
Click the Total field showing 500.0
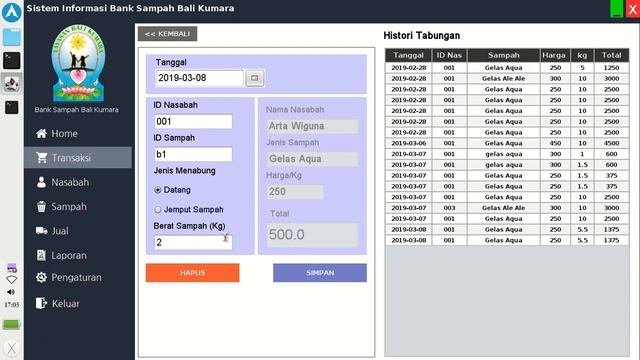(313, 235)
